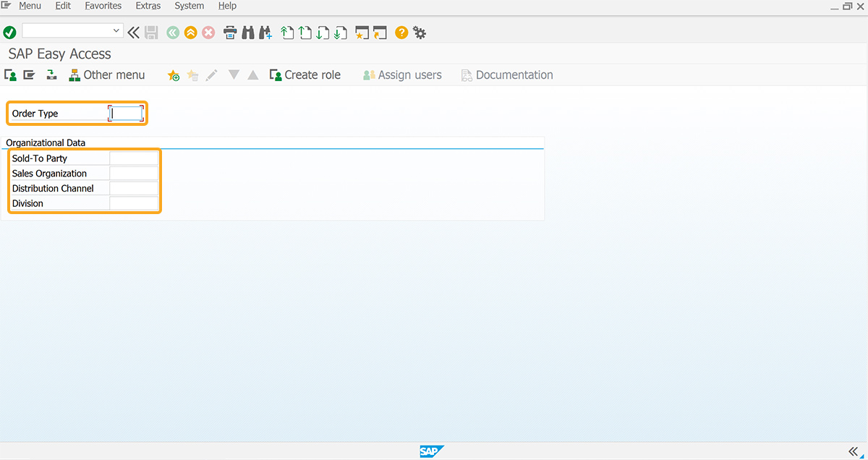Screen dimensions: 868x460
Task: Click the green Back icon
Action: pos(173,32)
